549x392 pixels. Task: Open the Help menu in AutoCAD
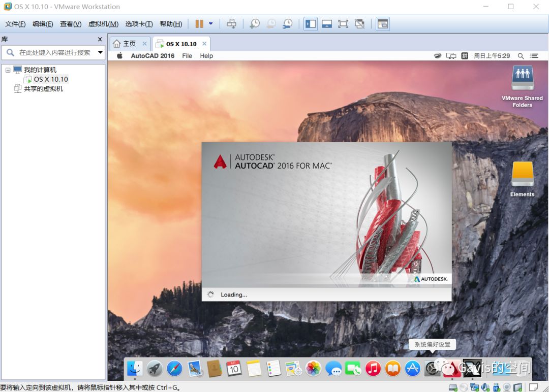[x=206, y=55]
